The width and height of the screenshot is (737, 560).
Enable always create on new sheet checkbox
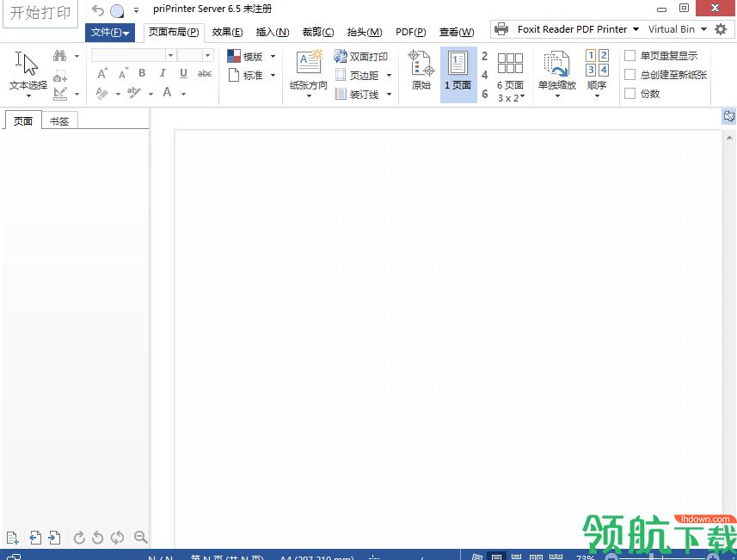point(630,75)
